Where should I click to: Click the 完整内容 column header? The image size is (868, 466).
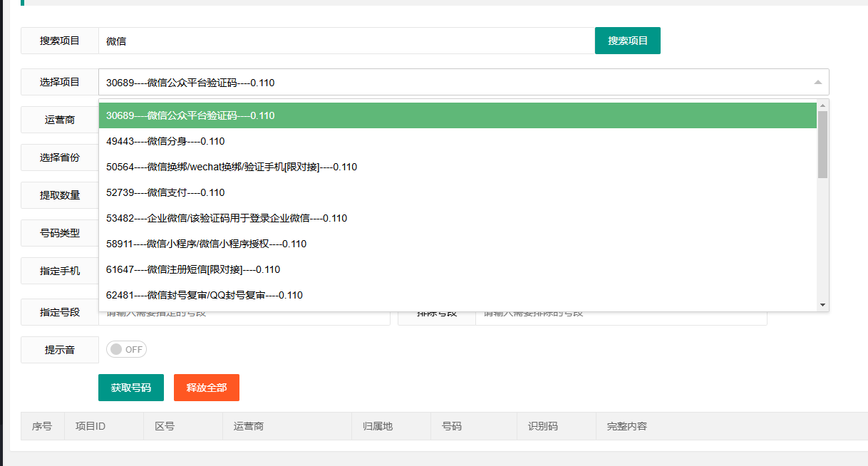(x=732, y=426)
